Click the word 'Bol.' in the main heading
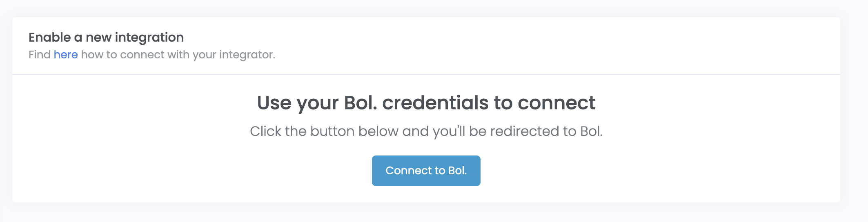 coord(361,103)
